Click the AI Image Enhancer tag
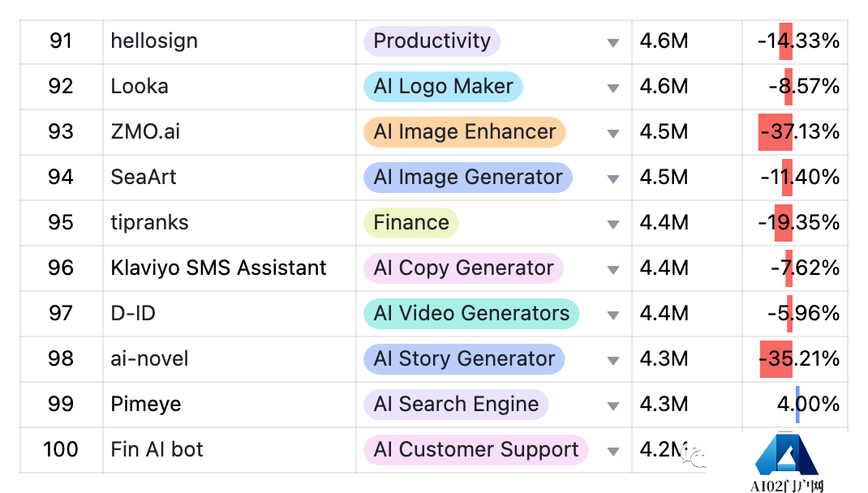The width and height of the screenshot is (868, 493). coord(464,132)
